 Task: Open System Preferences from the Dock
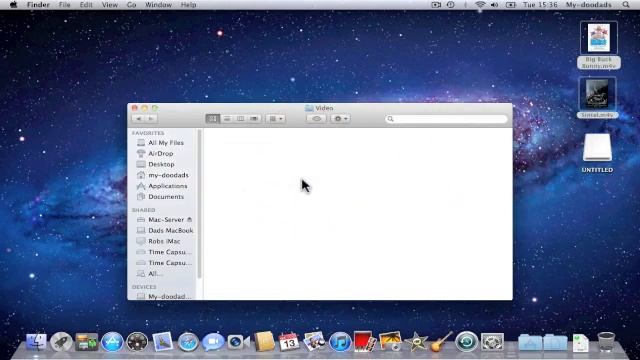click(x=492, y=342)
